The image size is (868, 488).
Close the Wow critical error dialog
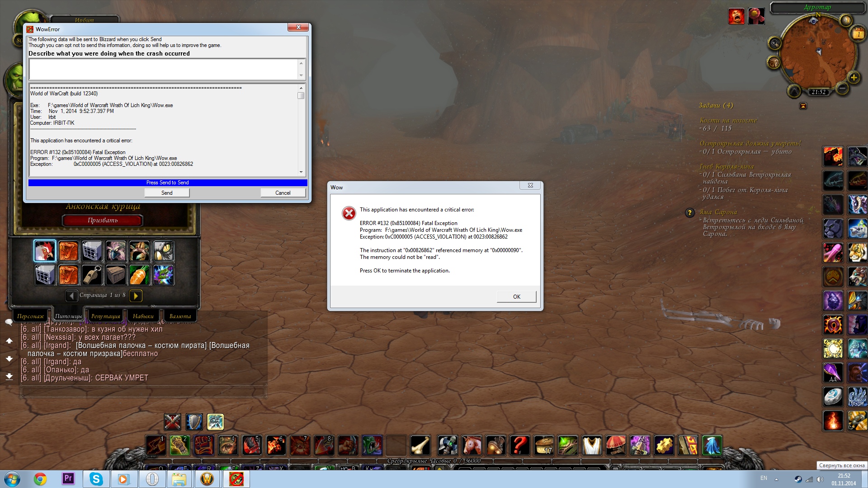[530, 186]
